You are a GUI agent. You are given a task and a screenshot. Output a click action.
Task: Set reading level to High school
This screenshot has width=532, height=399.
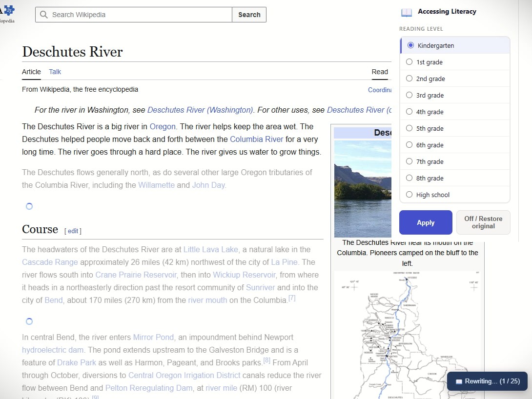tap(455, 195)
